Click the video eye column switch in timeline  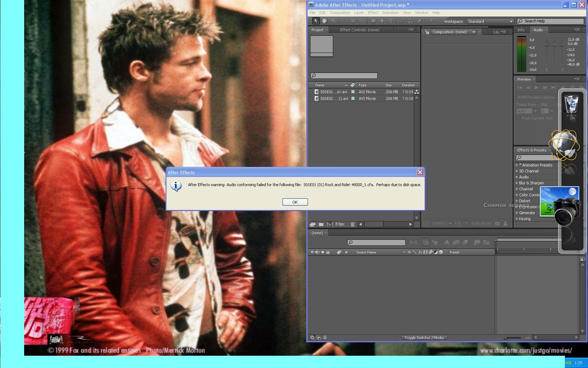tap(312, 252)
